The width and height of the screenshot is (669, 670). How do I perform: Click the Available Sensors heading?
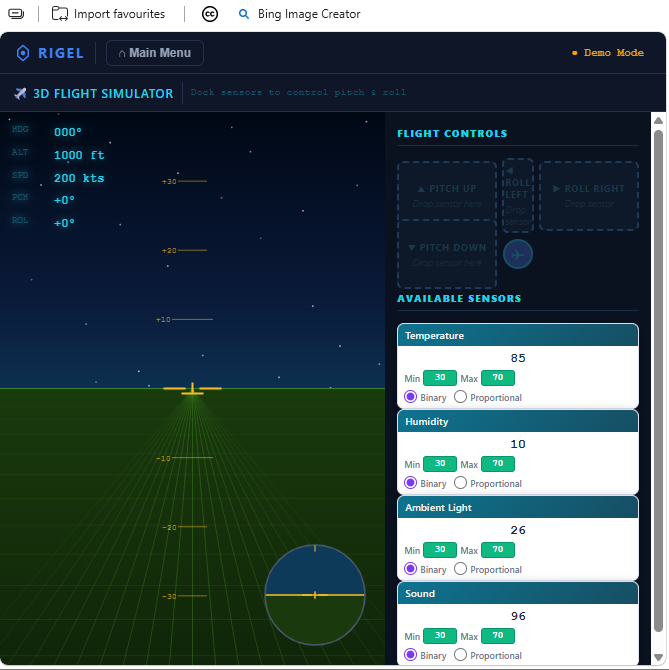(x=459, y=298)
